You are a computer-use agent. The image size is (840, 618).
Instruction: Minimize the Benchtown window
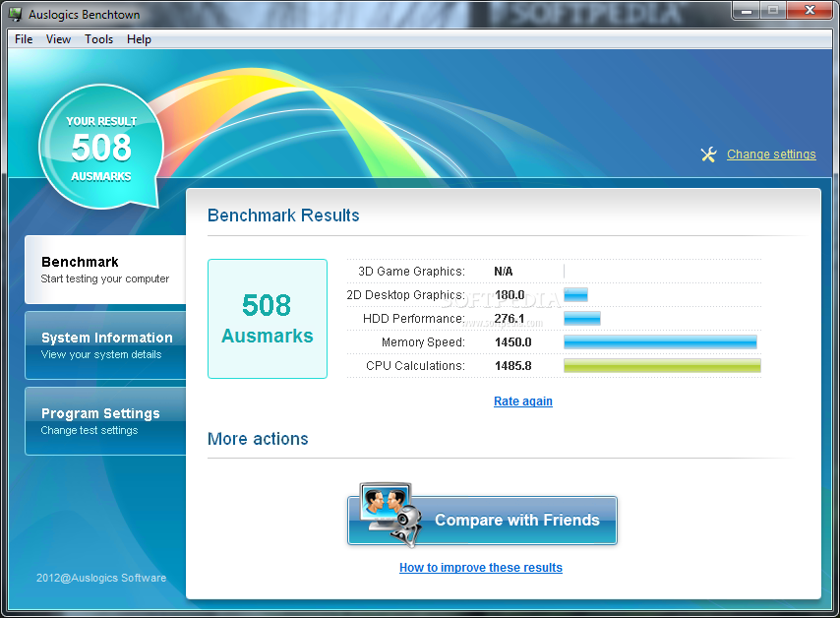pyautogui.click(x=747, y=10)
